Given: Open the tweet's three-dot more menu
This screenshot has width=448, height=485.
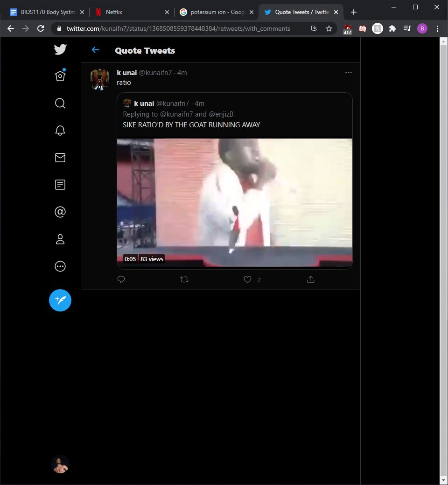Looking at the screenshot, I should [x=348, y=73].
